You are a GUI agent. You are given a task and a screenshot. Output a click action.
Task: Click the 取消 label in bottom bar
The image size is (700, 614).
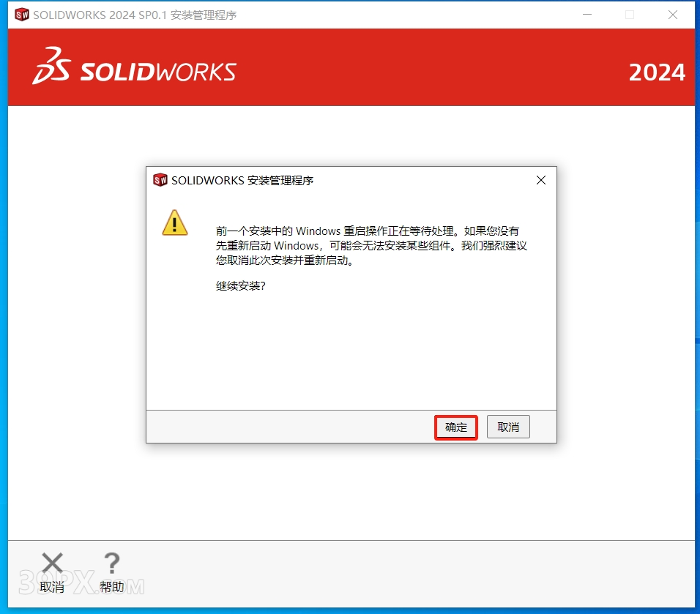(x=52, y=587)
